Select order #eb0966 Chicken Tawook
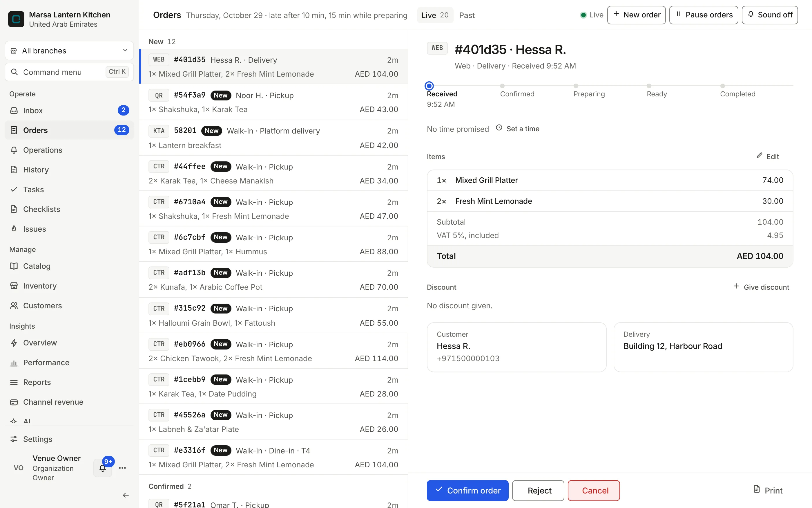Screen dimensions: 812x508 click(x=273, y=351)
